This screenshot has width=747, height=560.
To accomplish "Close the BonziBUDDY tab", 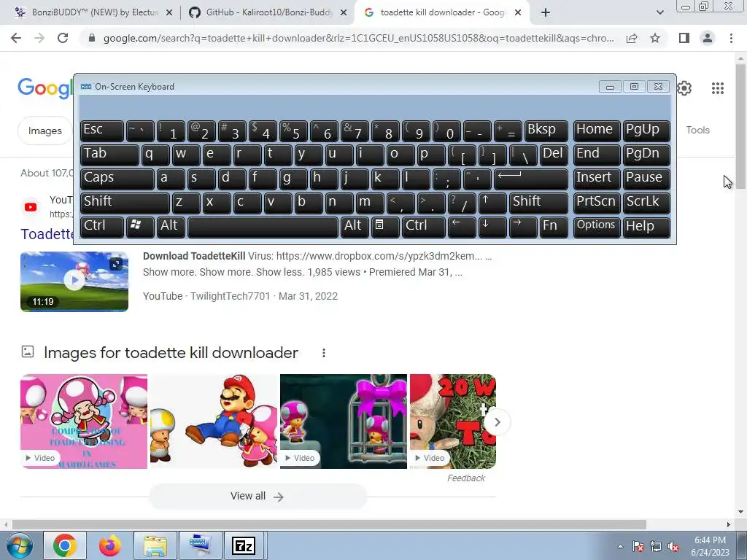I will [x=169, y=13].
